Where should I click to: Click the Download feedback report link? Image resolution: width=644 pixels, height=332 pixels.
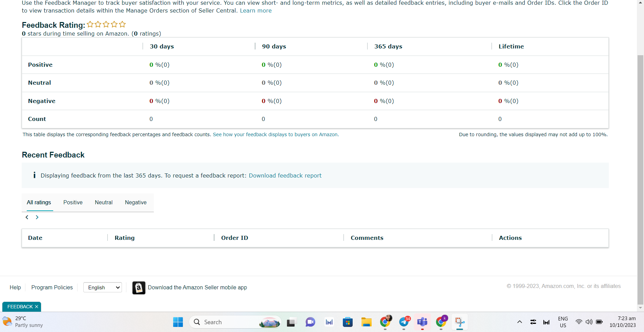[x=285, y=175]
